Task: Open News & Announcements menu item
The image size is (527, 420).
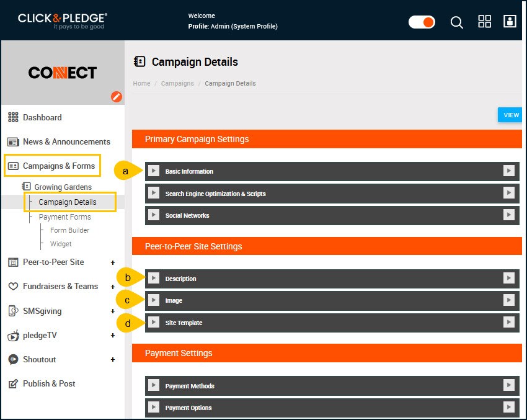Action: pos(66,142)
